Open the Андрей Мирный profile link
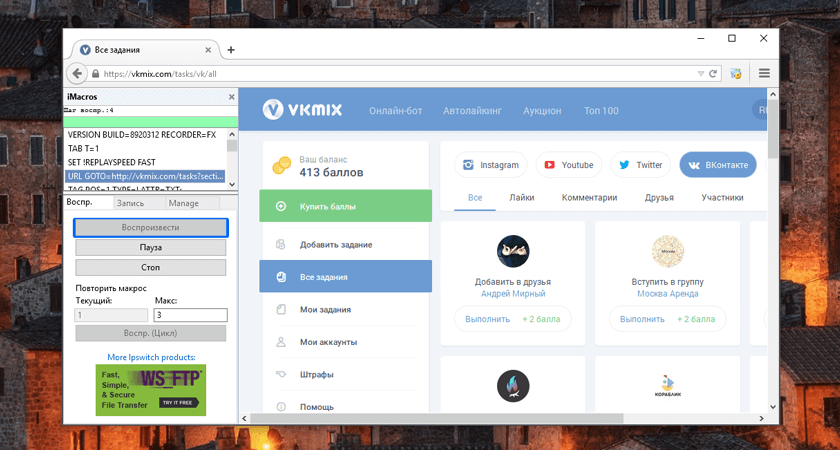The height and width of the screenshot is (450, 840). pyautogui.click(x=513, y=294)
